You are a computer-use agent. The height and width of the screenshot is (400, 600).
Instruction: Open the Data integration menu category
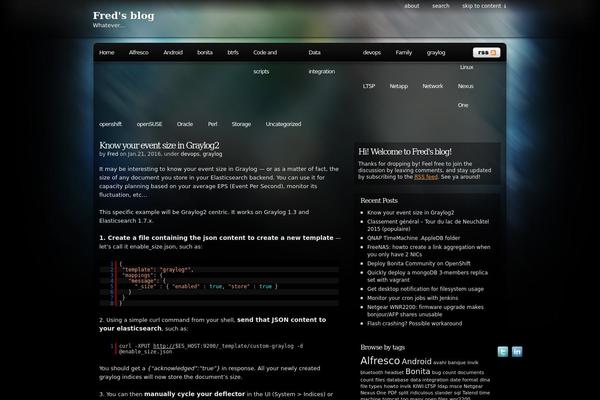pyautogui.click(x=321, y=62)
